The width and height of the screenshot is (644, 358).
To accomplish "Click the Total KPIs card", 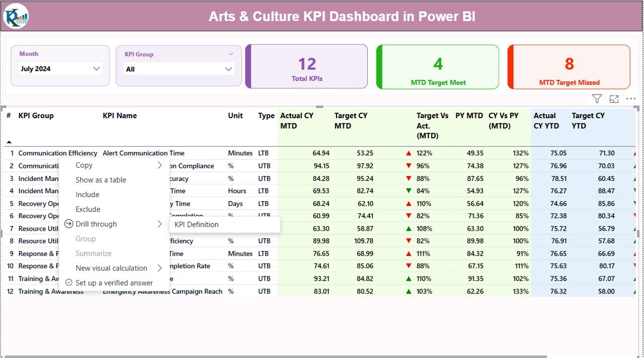I will (x=307, y=67).
